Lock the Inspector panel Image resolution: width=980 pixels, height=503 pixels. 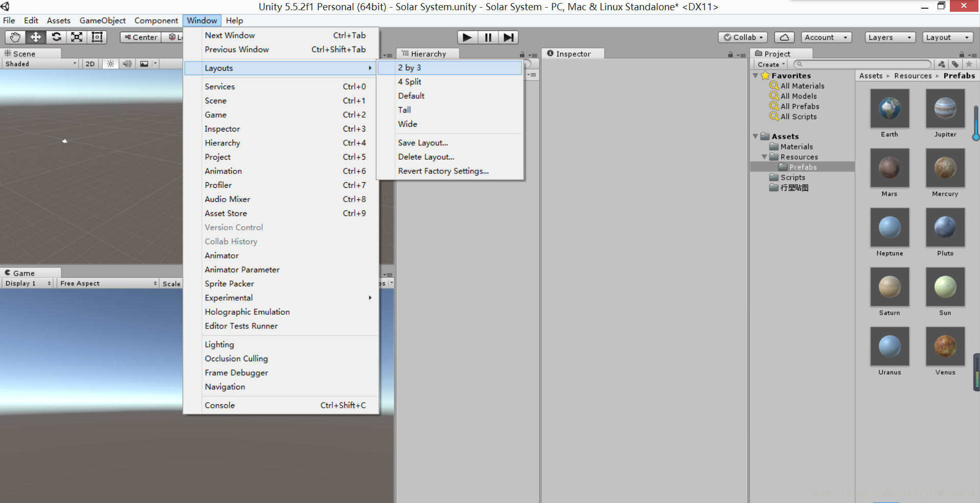730,54
